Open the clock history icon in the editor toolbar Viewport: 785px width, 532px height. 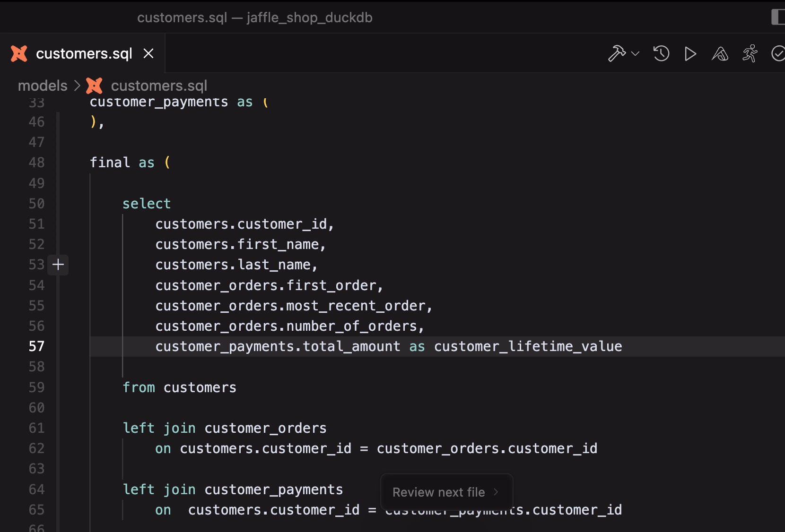[661, 53]
